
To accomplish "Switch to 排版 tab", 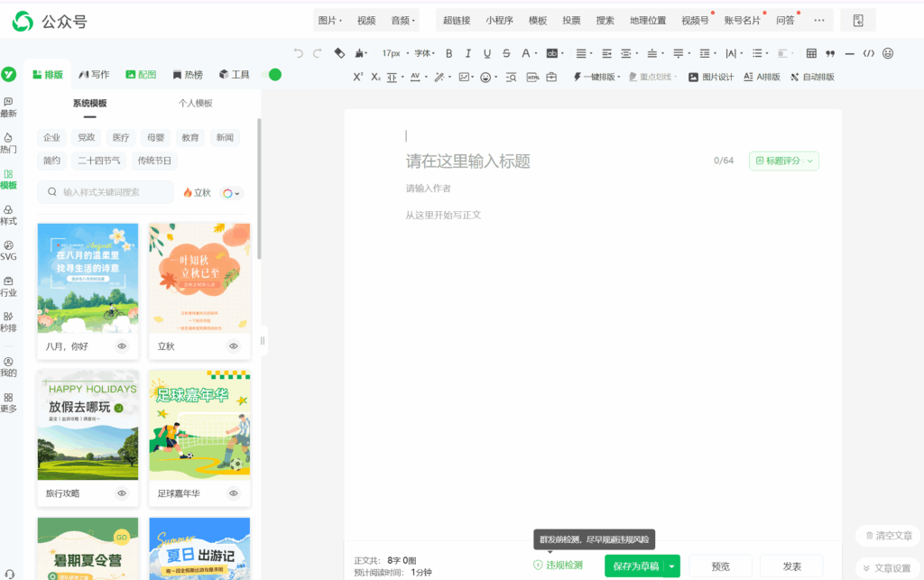I will click(x=48, y=75).
